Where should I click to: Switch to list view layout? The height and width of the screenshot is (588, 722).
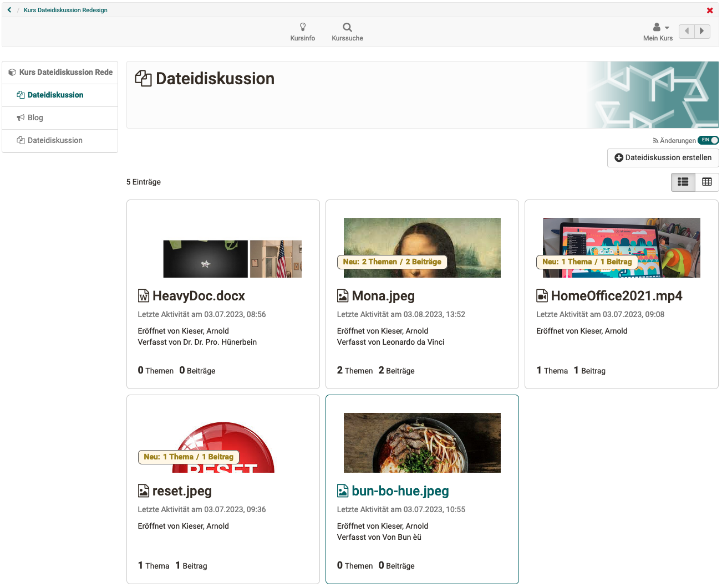tap(683, 182)
